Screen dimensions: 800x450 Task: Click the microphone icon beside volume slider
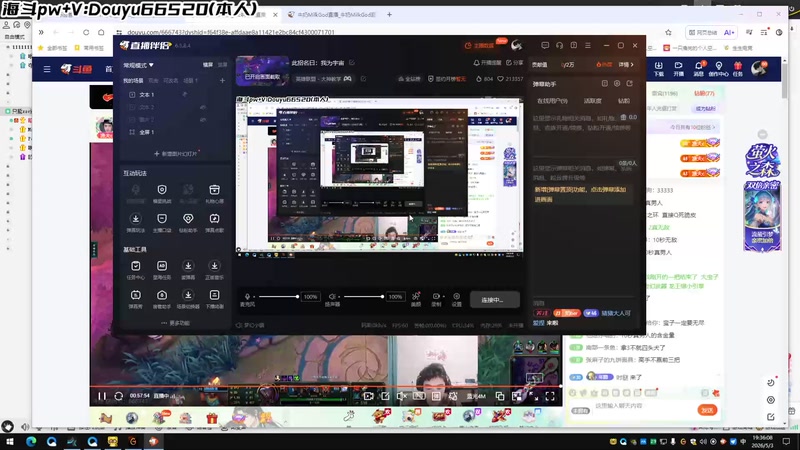coord(247,296)
